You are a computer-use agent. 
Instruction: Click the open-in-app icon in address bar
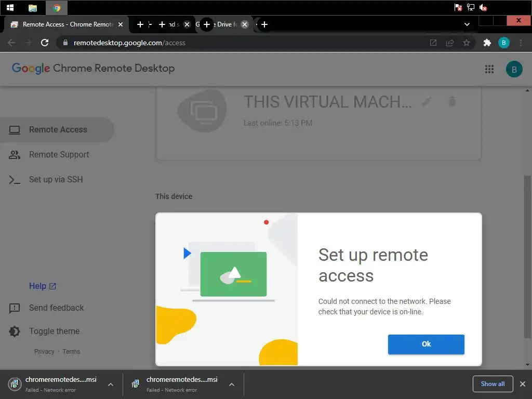pos(433,43)
